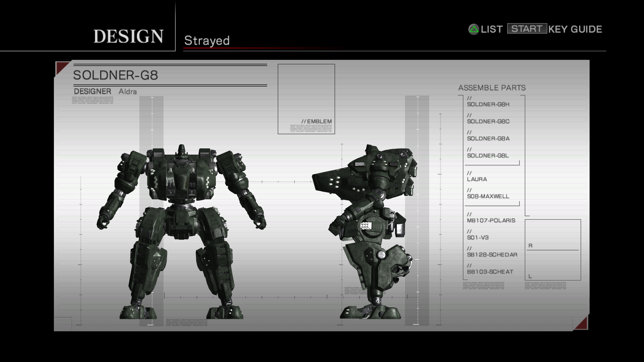The height and width of the screenshot is (362, 644).
Task: Select the SB128-SCHEDAR part entry
Action: (x=492, y=255)
